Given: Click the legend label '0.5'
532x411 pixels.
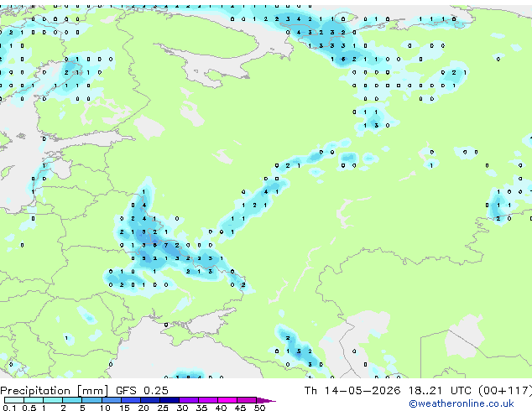Looking at the screenshot, I should click(x=29, y=408).
